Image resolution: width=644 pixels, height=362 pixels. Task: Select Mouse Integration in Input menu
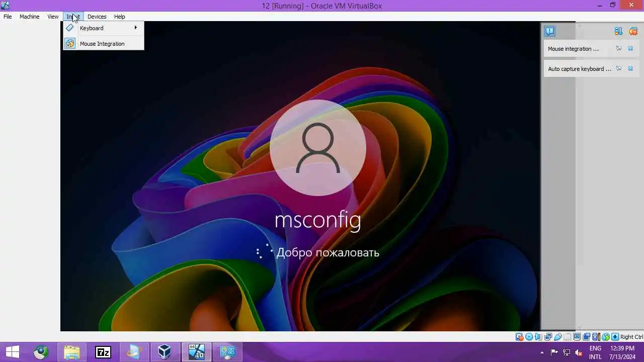104,44
